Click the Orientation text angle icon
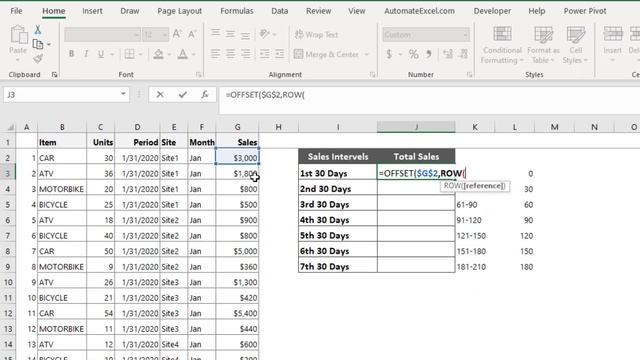The image size is (640, 360). 265,34
